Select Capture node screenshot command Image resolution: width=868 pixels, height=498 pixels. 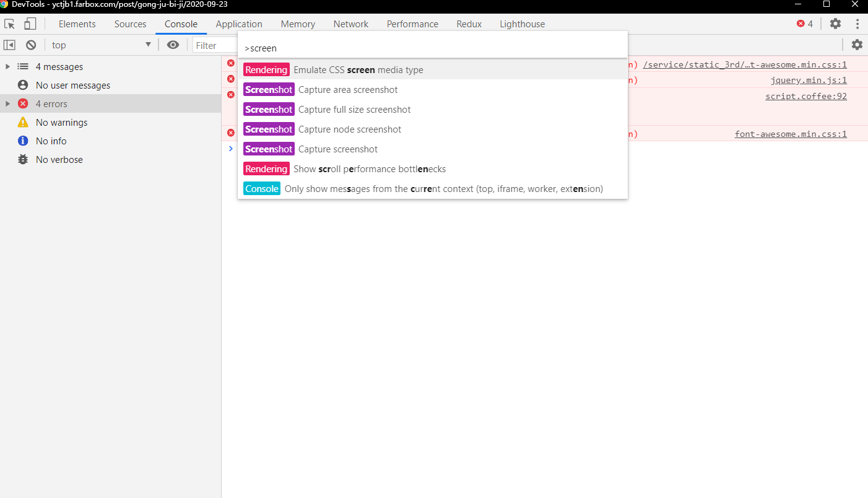click(350, 129)
